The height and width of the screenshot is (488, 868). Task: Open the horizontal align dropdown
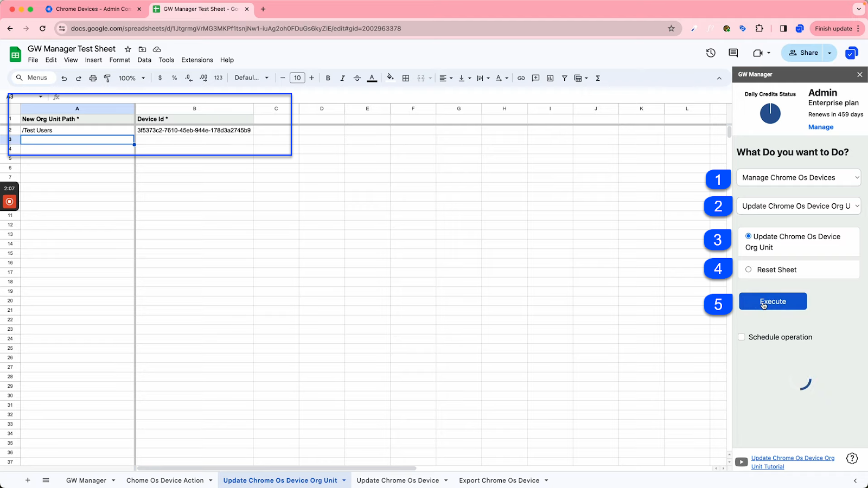coord(445,78)
